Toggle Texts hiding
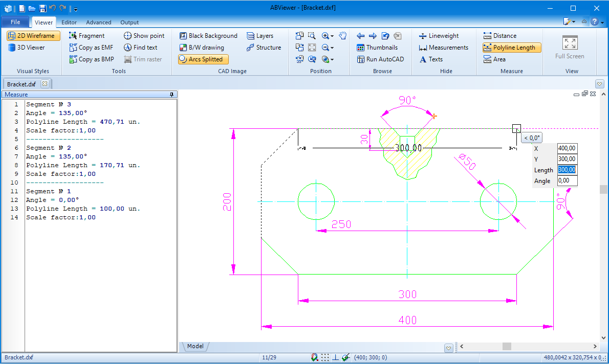Viewport: 609px width, 364px height. (431, 59)
